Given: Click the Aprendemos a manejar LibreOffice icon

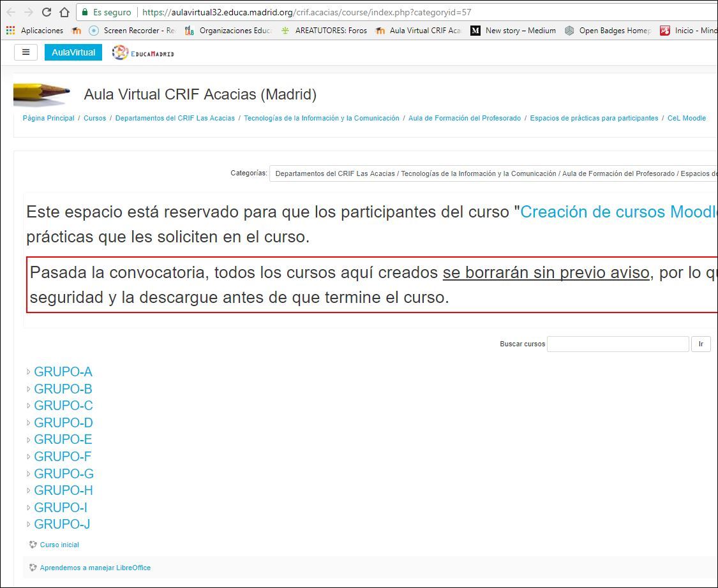Looking at the screenshot, I should [33, 568].
